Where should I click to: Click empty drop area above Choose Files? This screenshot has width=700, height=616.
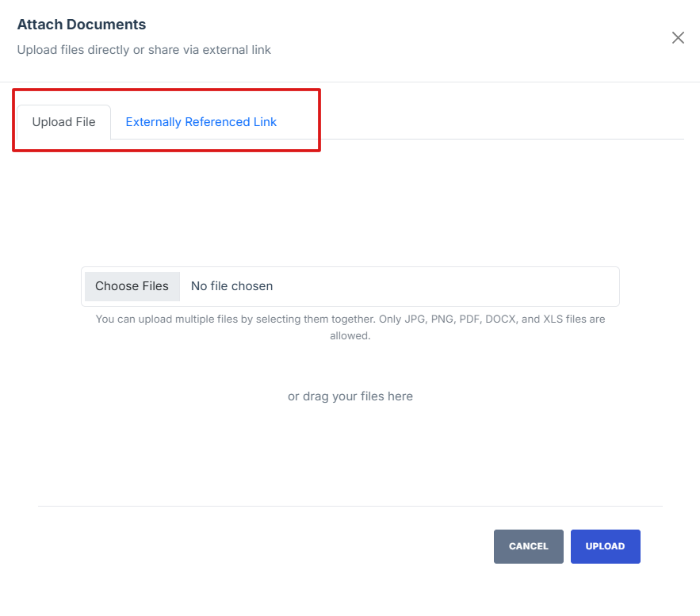(350, 206)
